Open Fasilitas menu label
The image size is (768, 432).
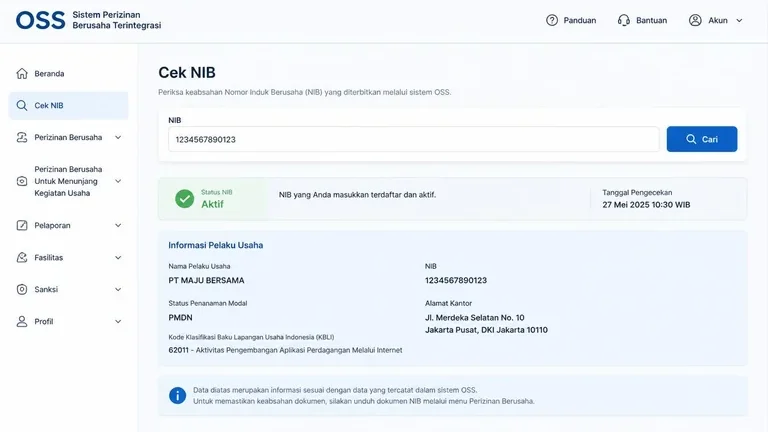click(48, 257)
